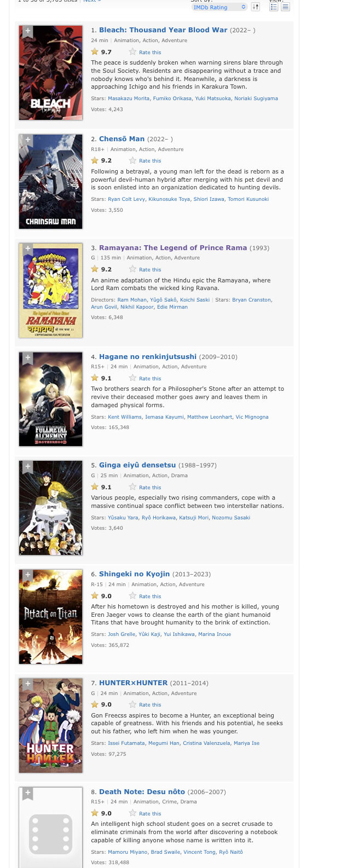Click Bryan Cranston star link
Image resolution: width=341 pixels, height=868 pixels.
251,299
